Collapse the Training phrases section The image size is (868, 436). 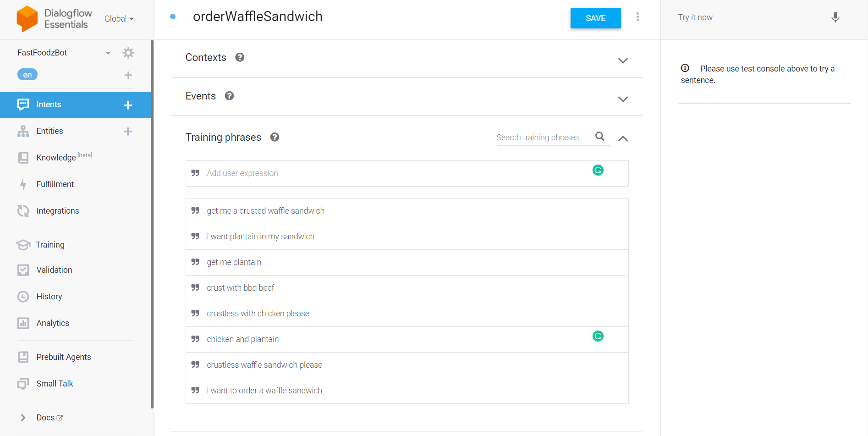click(x=622, y=138)
